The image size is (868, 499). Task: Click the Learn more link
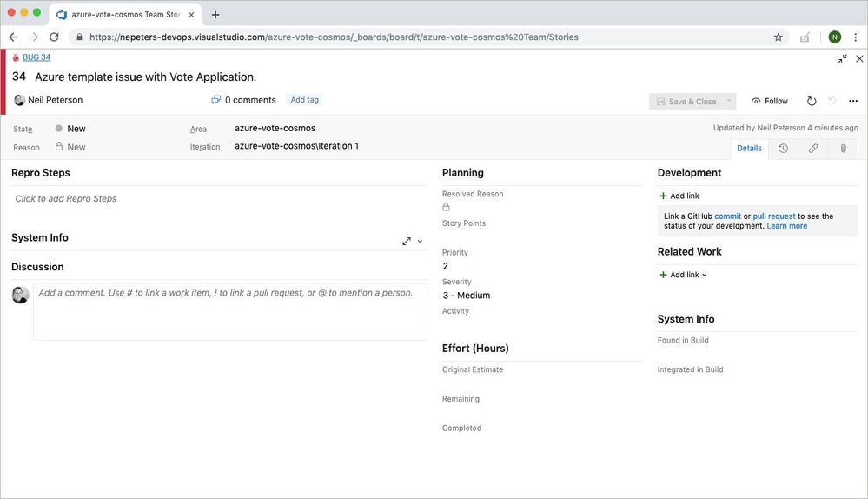[x=786, y=226]
